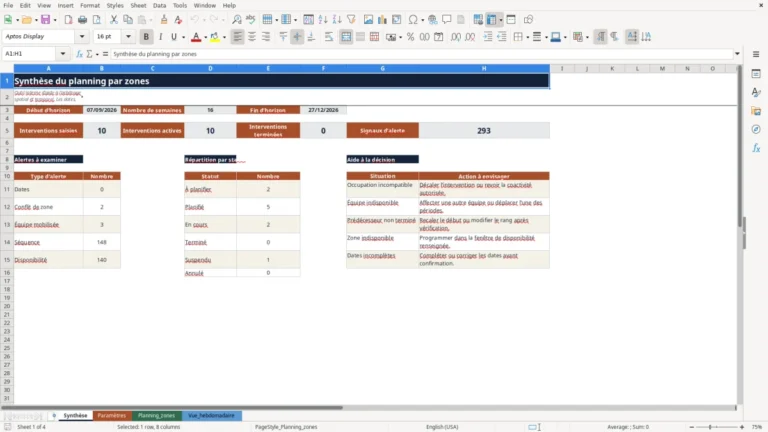Open the Background Color dropdown arrow

click(224, 37)
